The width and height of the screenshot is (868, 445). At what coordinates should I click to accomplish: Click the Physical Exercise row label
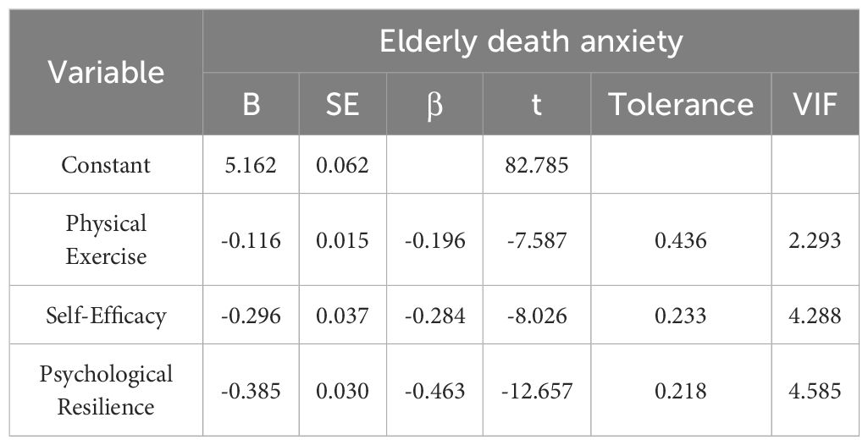click(x=106, y=240)
